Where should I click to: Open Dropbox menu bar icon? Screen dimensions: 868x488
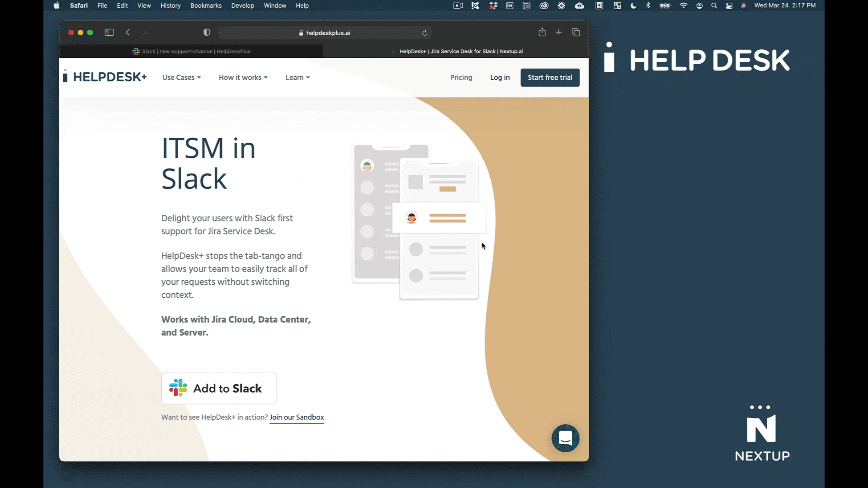pyautogui.click(x=493, y=5)
